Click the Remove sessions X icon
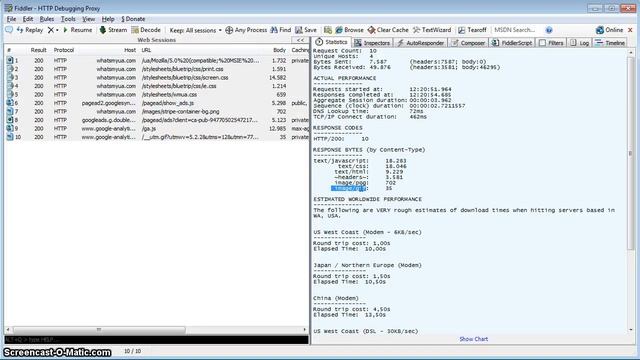The image size is (640, 360). coord(51,30)
